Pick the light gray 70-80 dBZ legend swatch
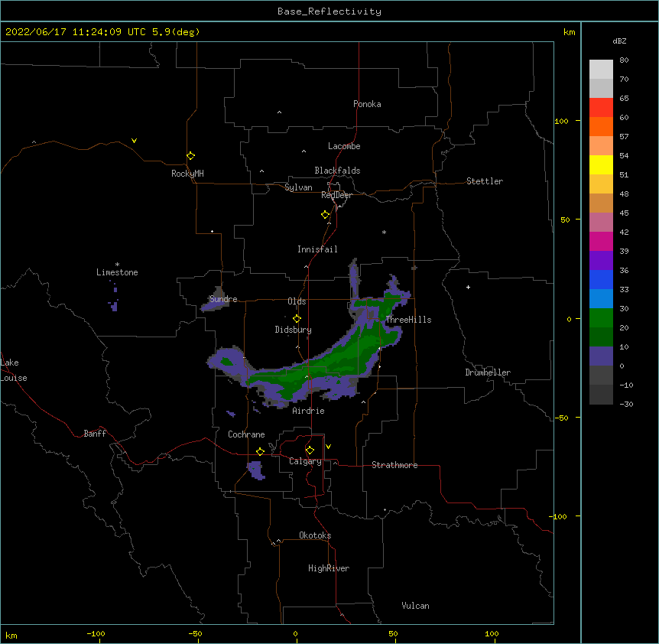This screenshot has width=659, height=644. [x=601, y=70]
